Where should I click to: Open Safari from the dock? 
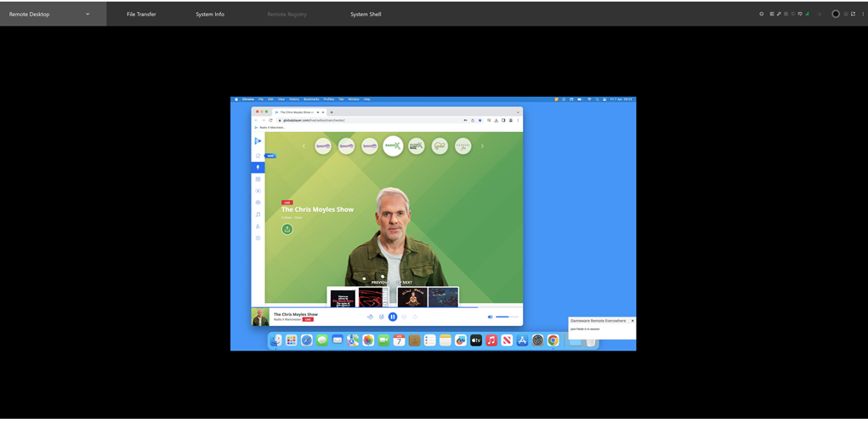pos(307,340)
